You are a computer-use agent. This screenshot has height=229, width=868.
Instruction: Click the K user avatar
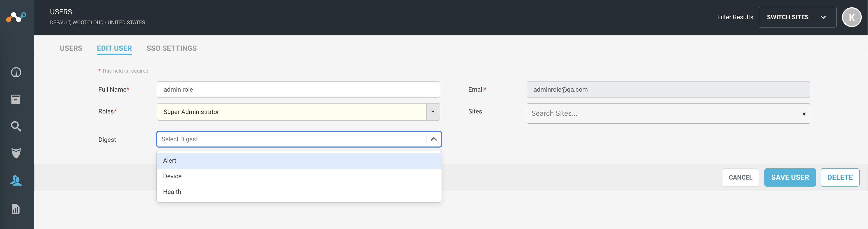point(852,17)
